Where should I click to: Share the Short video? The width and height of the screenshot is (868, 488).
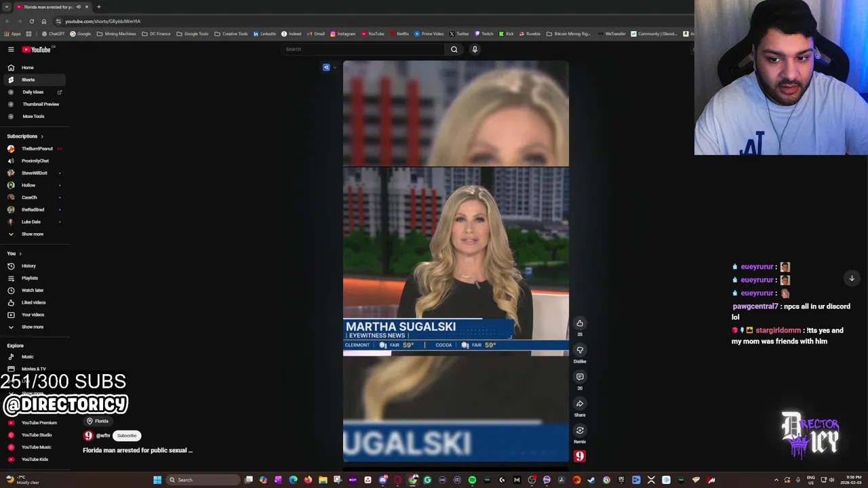pyautogui.click(x=580, y=403)
